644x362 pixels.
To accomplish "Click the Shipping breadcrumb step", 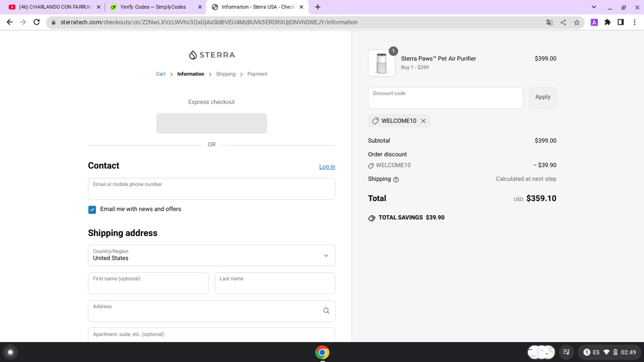I will 226,74.
